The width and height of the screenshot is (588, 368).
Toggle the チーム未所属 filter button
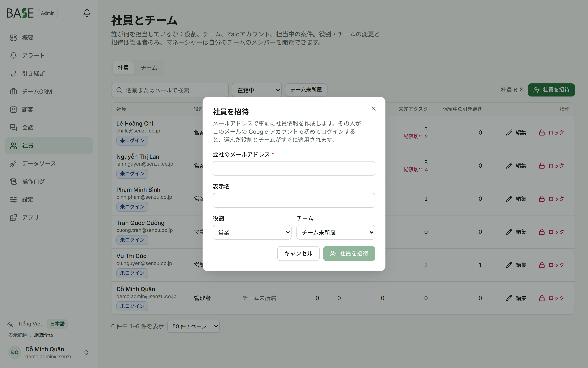pyautogui.click(x=306, y=90)
